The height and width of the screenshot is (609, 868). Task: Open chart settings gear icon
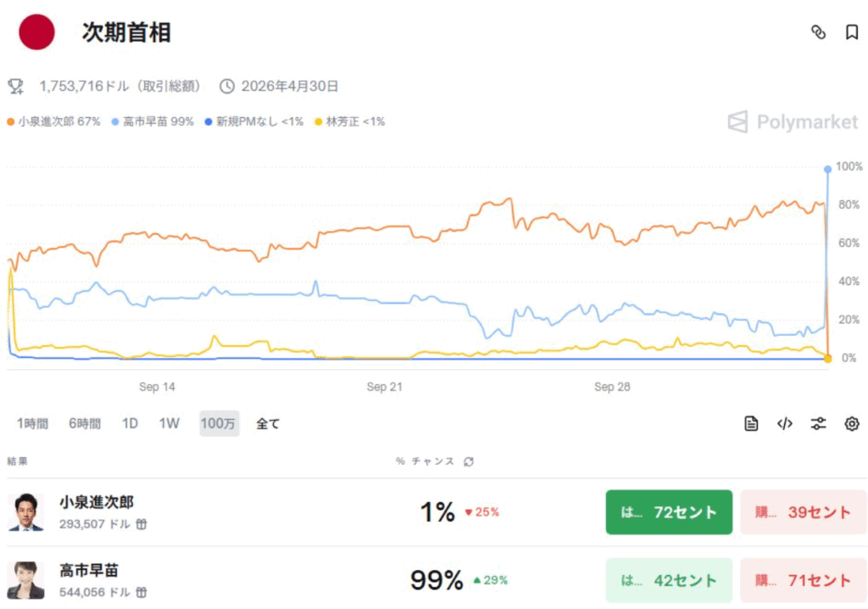852,424
